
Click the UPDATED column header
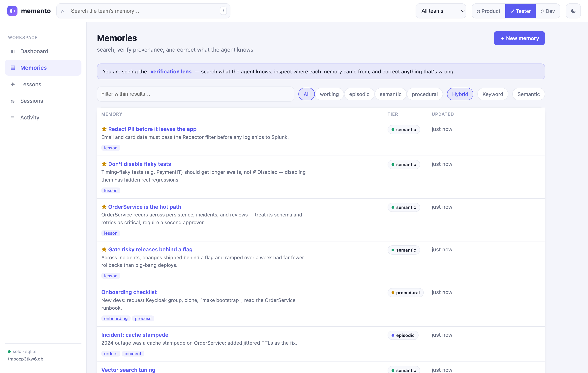point(443,114)
